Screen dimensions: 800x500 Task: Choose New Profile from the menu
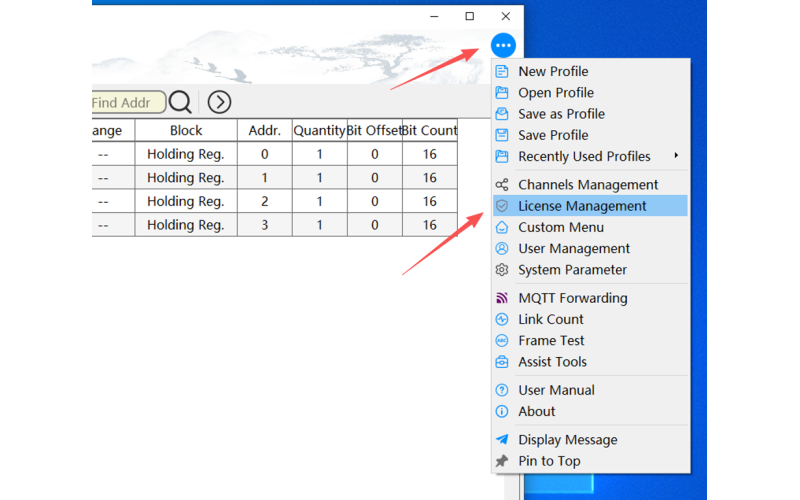pos(590,71)
